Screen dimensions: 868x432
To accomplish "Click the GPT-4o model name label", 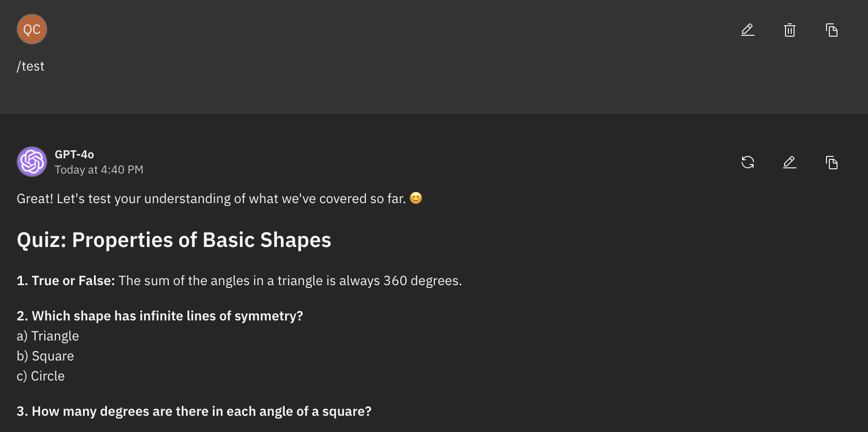I will click(74, 154).
